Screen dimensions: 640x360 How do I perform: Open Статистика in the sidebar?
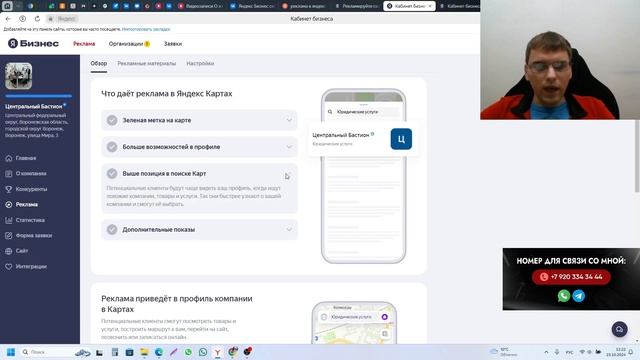click(25, 220)
